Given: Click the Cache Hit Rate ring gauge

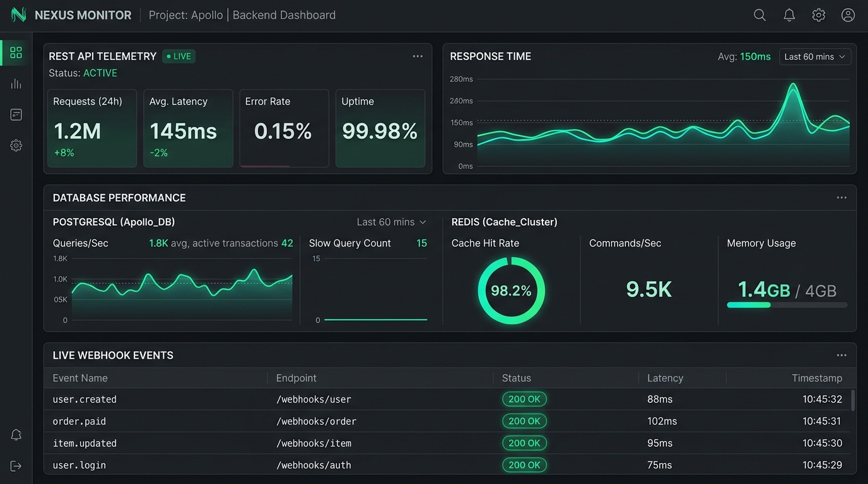Looking at the screenshot, I should click(x=511, y=291).
